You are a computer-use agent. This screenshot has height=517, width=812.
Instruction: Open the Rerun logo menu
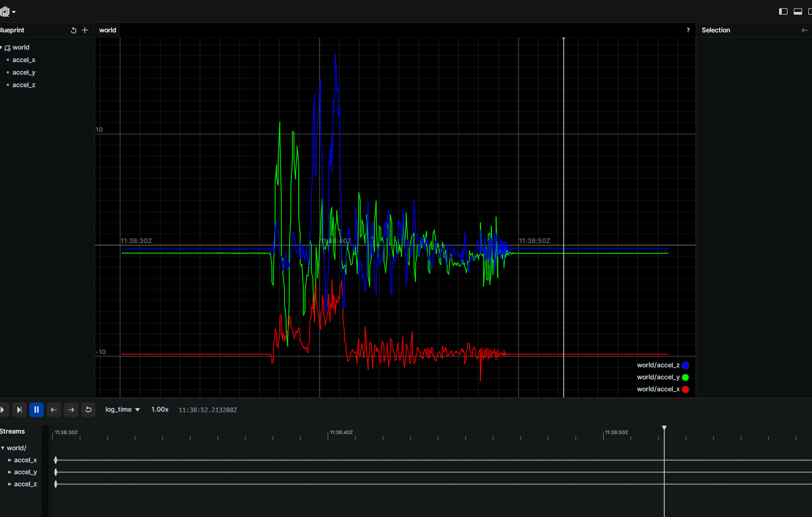point(7,11)
